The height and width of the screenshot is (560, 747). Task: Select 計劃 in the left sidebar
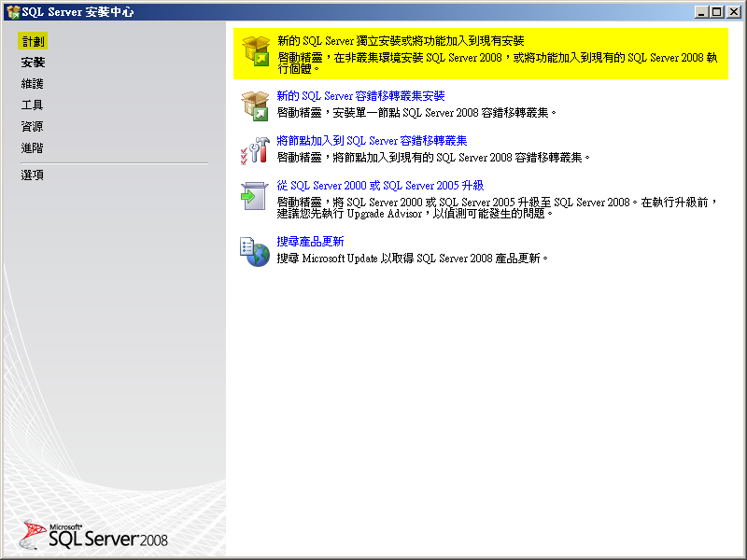pos(32,40)
